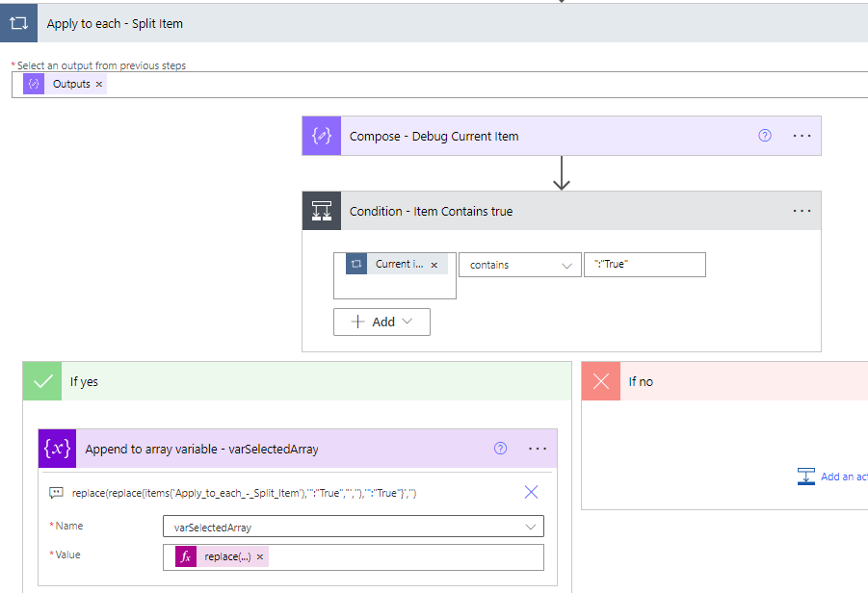Click the Apply to each loop icon
This screenshot has width=868, height=593.
pyautogui.click(x=18, y=23)
